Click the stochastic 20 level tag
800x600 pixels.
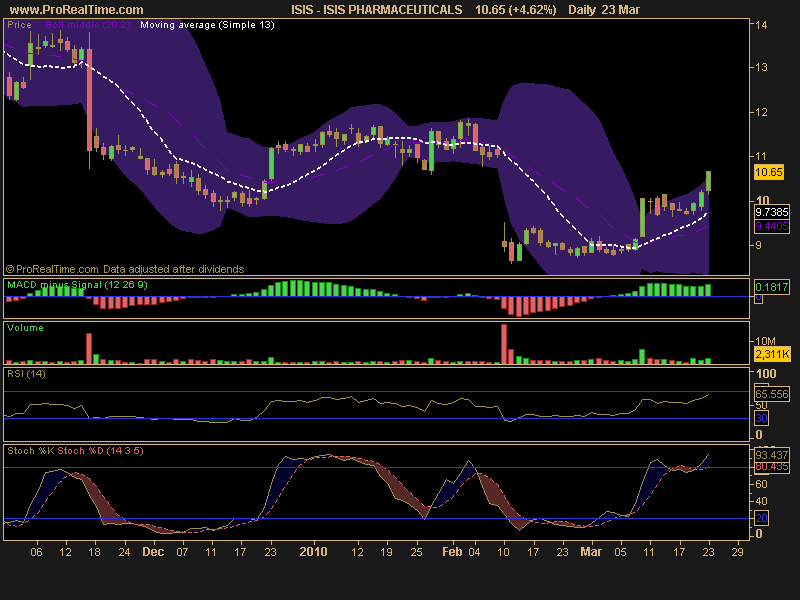[761, 518]
